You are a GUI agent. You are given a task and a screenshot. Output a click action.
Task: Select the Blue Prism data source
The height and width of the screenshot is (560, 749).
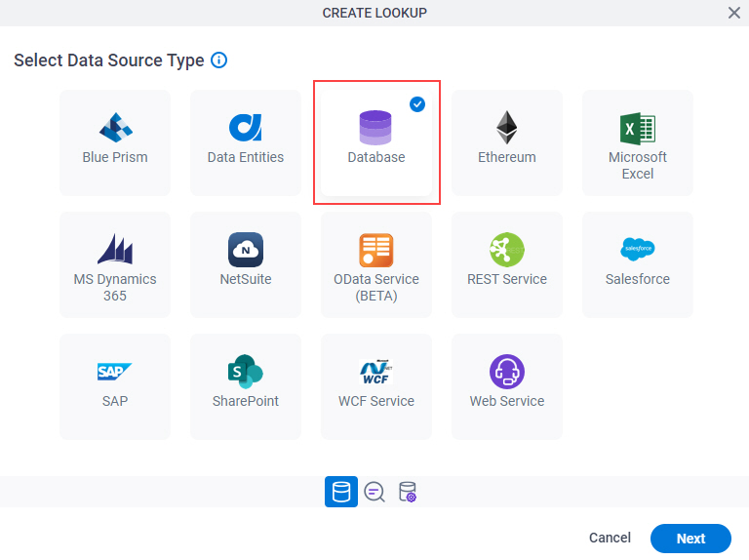click(x=115, y=142)
